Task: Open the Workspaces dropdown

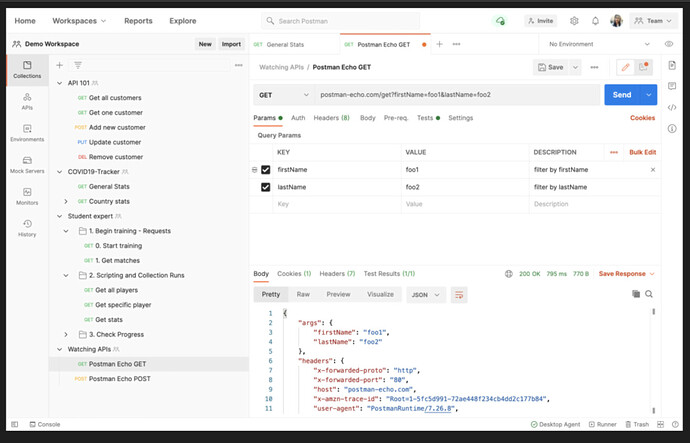Action: click(x=79, y=21)
